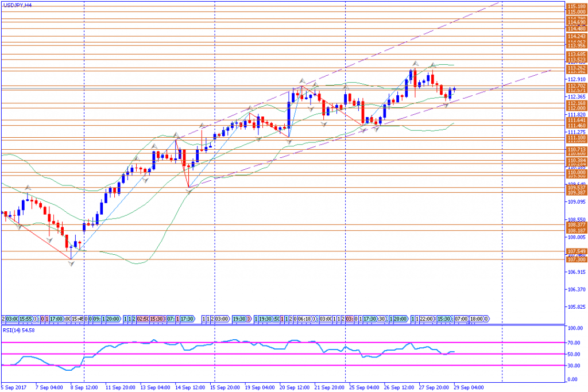Viewport: 588px width, 392px height.
Task: Click the 18:00 event marker
Action: click(x=477, y=319)
